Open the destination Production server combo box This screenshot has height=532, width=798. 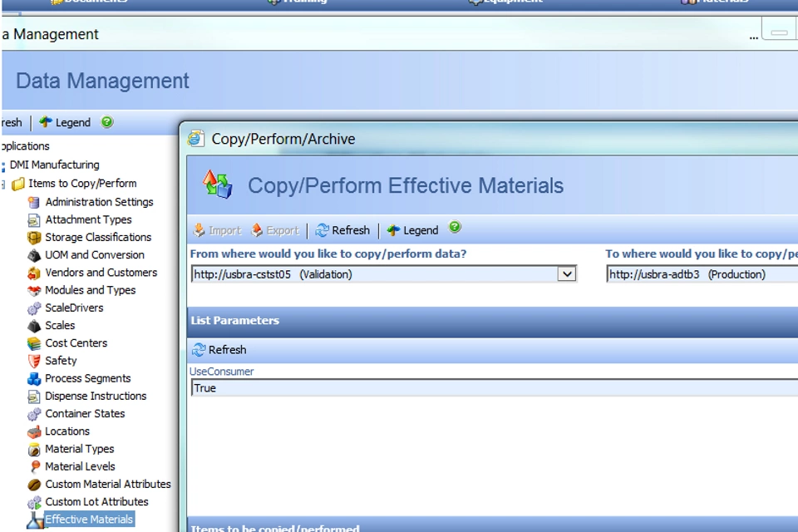click(x=701, y=274)
